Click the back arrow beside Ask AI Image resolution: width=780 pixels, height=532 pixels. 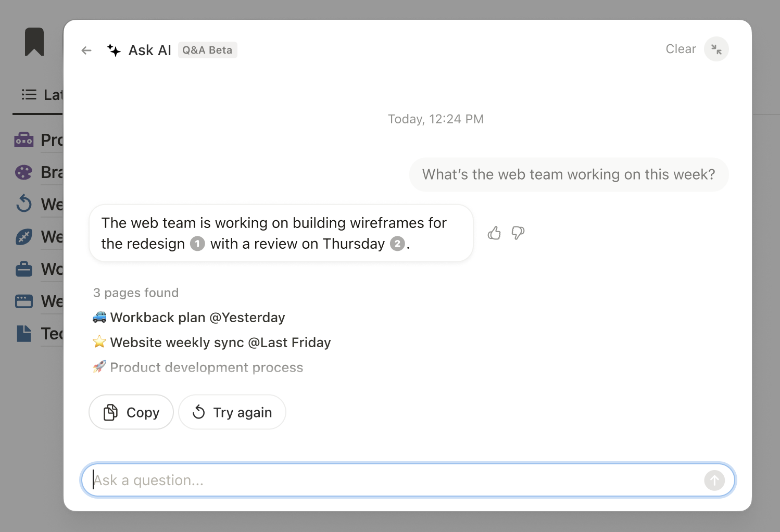86,50
